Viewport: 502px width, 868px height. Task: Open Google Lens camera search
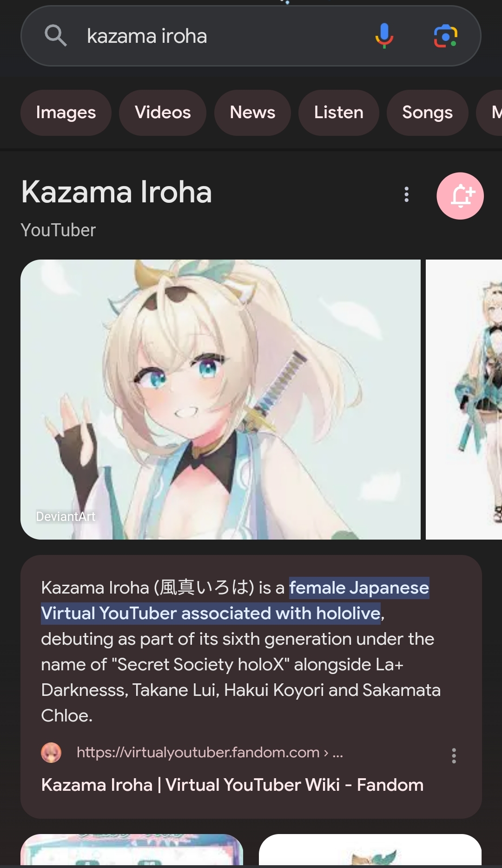pos(445,36)
